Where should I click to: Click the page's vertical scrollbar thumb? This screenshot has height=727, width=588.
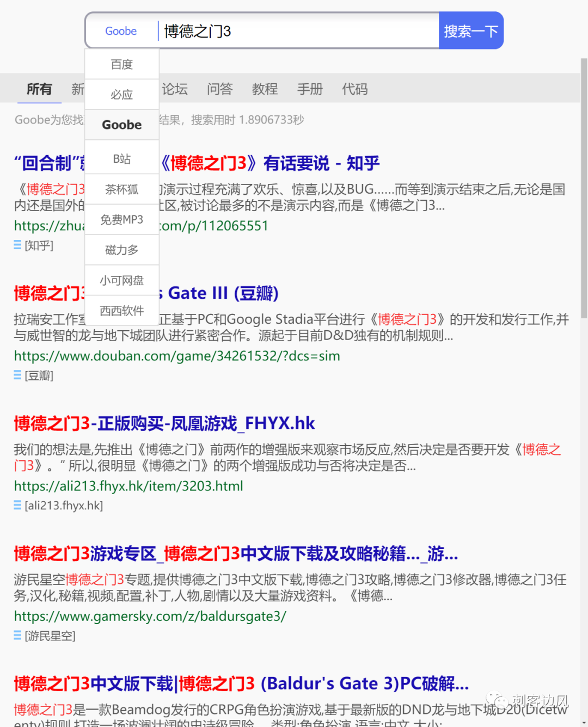pyautogui.click(x=584, y=188)
